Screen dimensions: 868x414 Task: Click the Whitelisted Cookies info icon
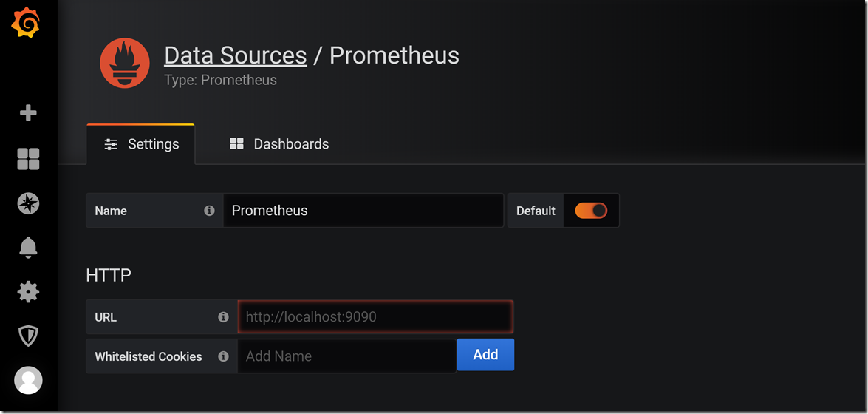tap(223, 356)
